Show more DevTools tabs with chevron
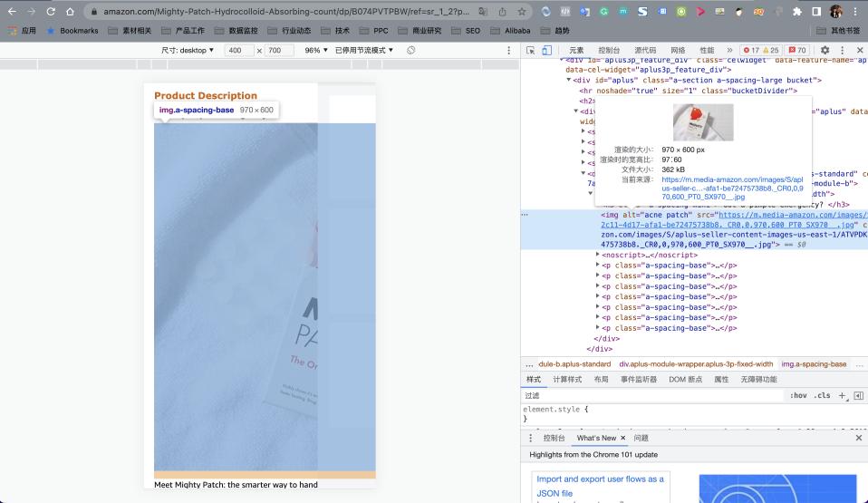 point(729,50)
